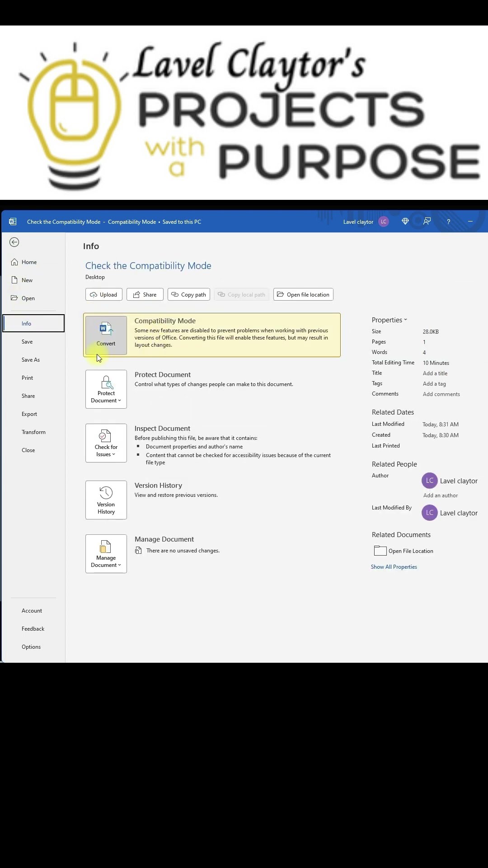The image size is (488, 868).
Task: Click the Created date Today, 8:30 AM
Action: pyautogui.click(x=441, y=435)
